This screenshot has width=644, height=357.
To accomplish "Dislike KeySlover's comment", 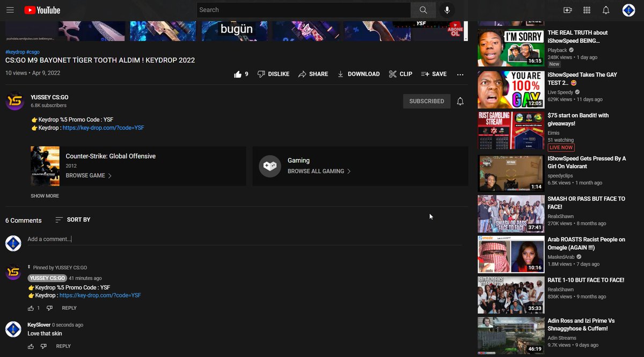I will (44, 346).
